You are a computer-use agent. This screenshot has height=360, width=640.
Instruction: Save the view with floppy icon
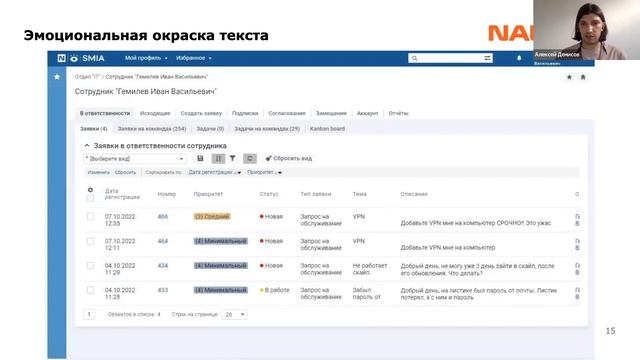(x=200, y=158)
